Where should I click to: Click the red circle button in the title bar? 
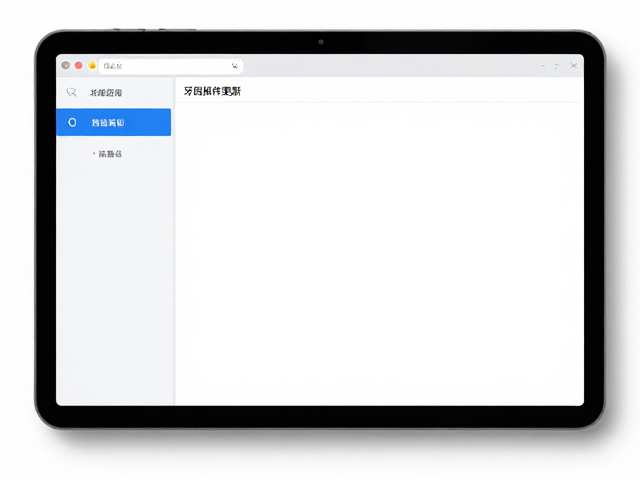click(79, 65)
